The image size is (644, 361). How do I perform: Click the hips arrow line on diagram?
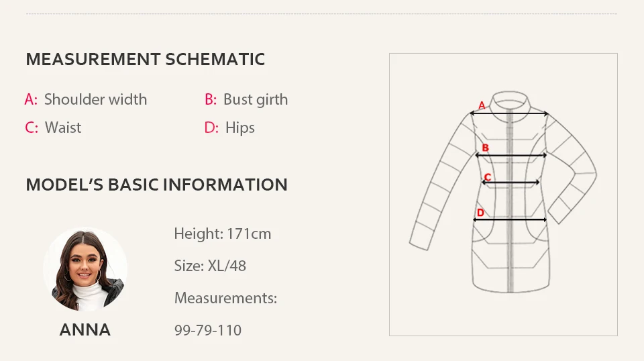click(x=510, y=219)
